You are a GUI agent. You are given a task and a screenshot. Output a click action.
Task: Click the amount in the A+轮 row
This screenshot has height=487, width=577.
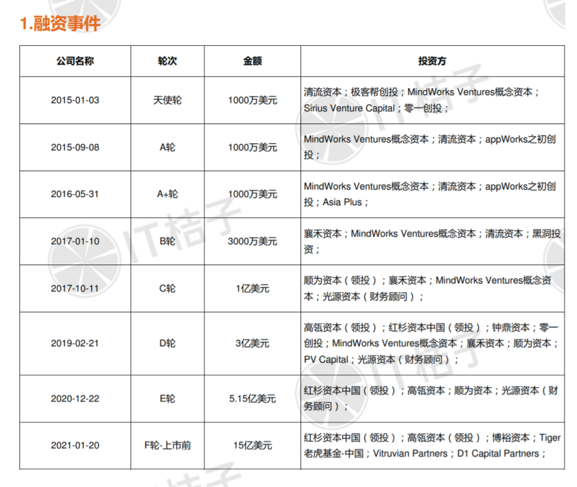coord(252,194)
